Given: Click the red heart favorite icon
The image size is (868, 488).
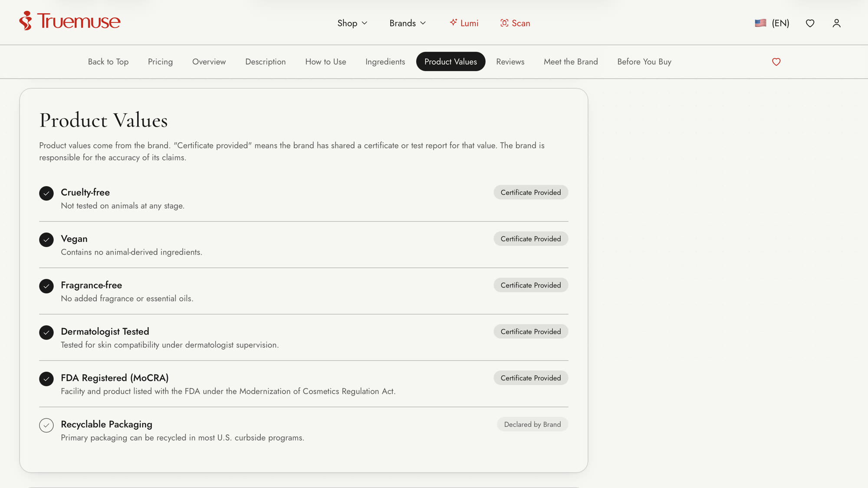Looking at the screenshot, I should pyautogui.click(x=776, y=62).
